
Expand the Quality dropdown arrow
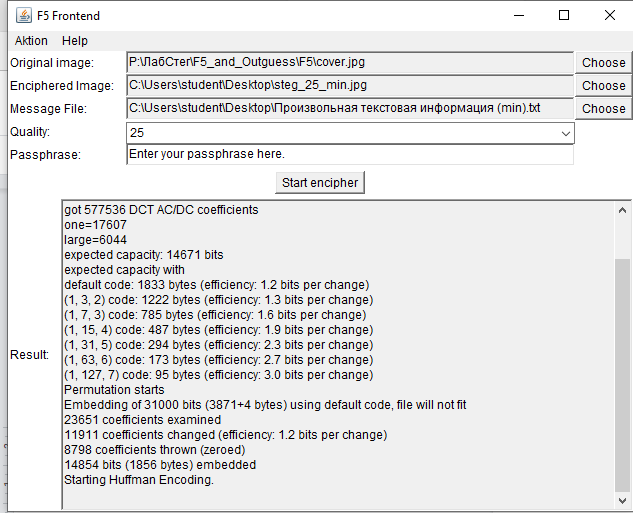pyautogui.click(x=566, y=133)
